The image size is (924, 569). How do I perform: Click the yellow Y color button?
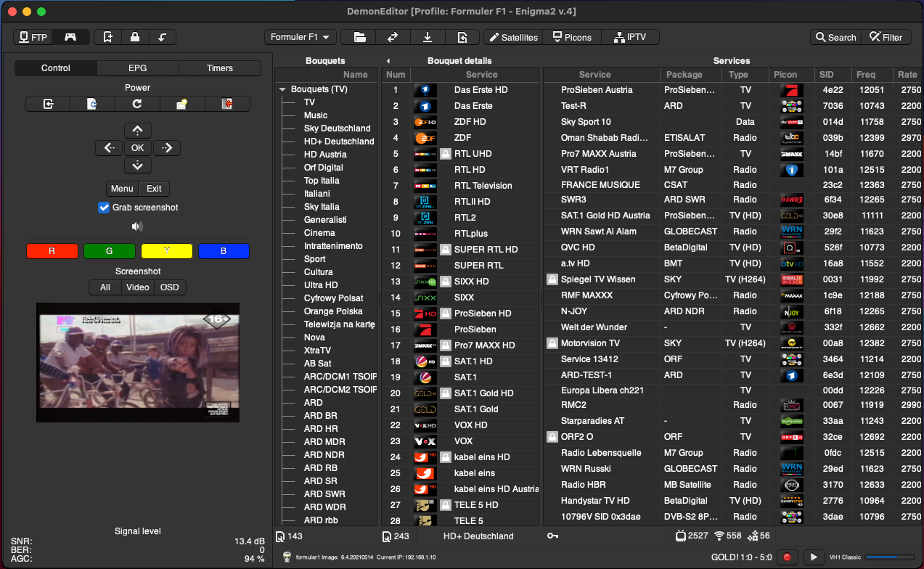click(167, 251)
